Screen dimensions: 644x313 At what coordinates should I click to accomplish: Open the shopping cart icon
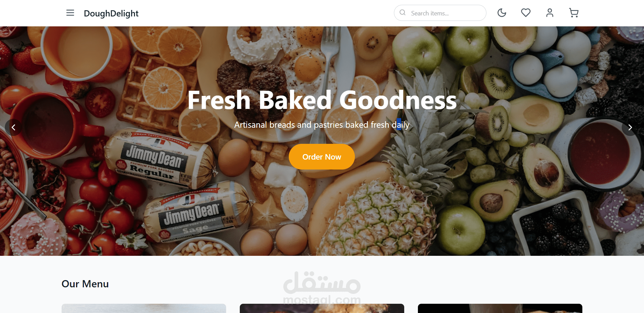coord(574,13)
